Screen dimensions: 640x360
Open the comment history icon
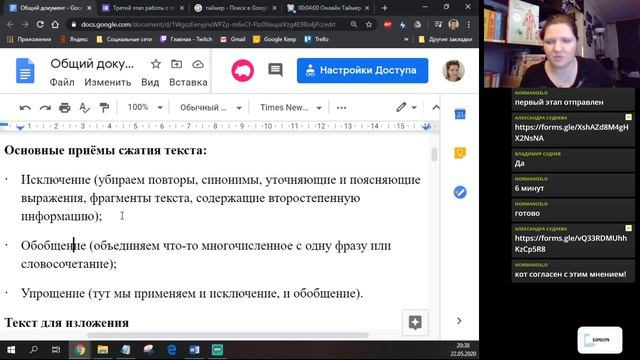(276, 70)
